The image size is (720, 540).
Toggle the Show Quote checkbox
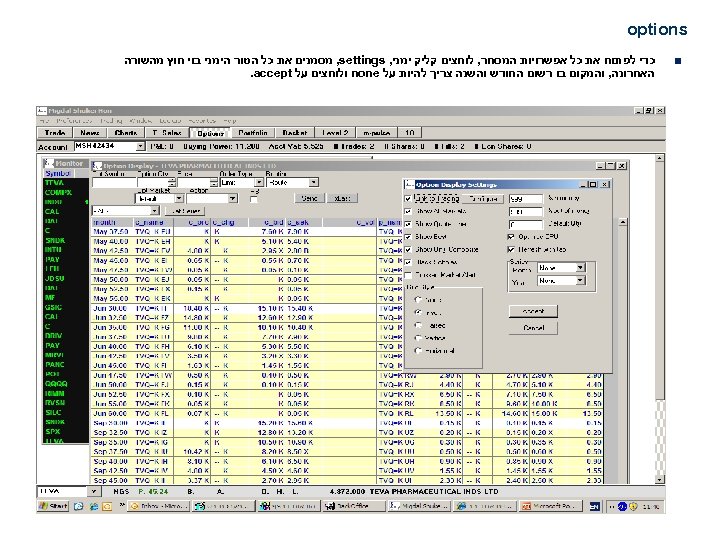[x=408, y=224]
